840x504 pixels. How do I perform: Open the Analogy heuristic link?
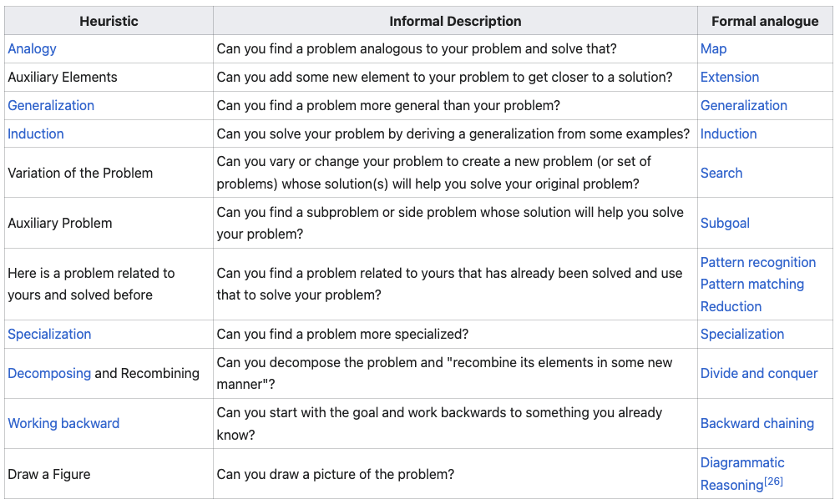[x=32, y=48]
